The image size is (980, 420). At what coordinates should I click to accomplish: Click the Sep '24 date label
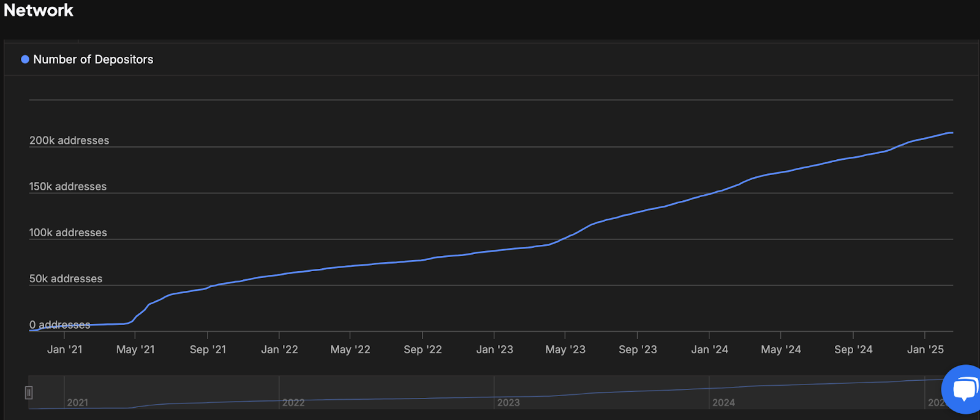[x=853, y=350]
